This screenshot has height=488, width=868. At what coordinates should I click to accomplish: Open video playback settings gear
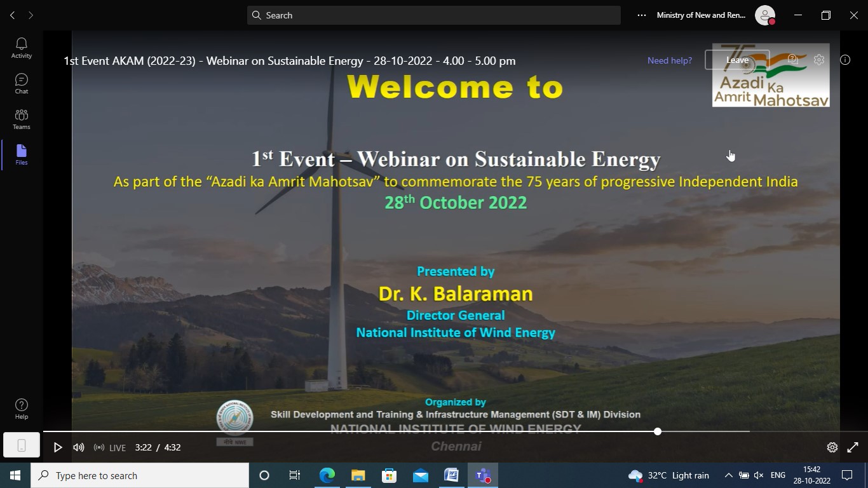tap(832, 447)
